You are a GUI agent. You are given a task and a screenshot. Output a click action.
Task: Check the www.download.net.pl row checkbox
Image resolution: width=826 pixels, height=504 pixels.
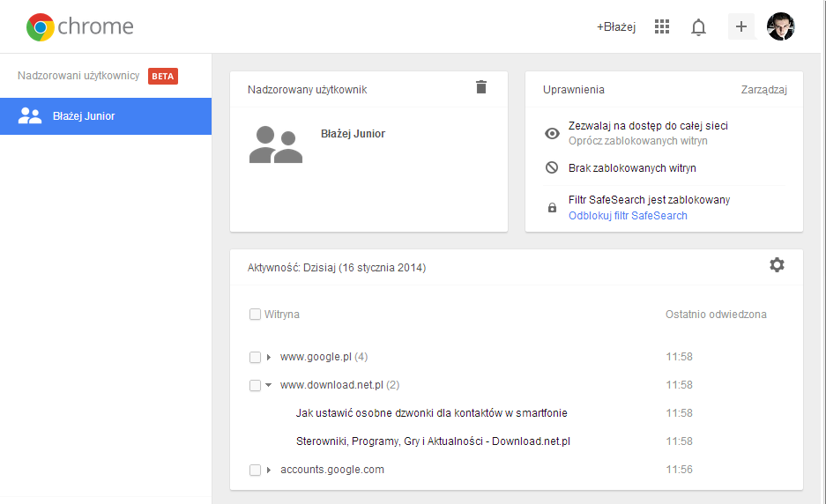255,385
